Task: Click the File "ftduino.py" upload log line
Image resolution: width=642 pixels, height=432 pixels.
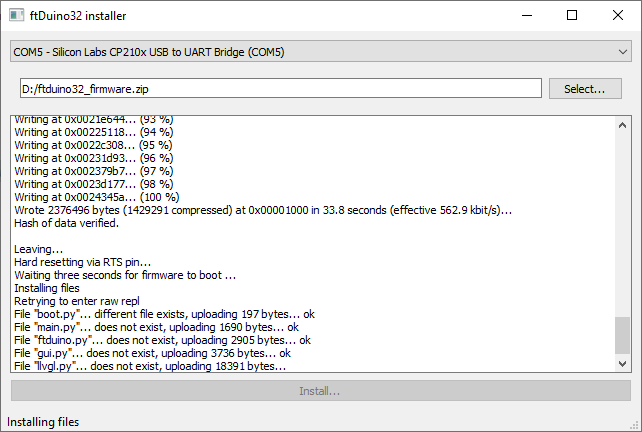Action: tap(162, 340)
